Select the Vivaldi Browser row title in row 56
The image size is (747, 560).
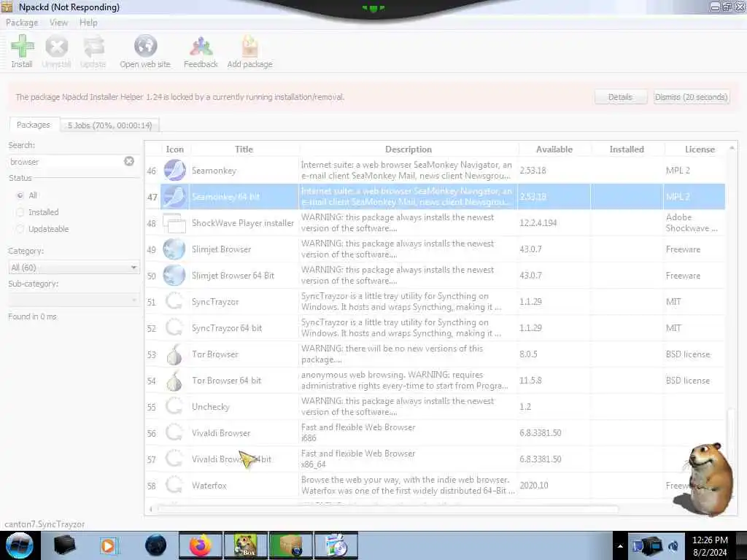tap(221, 433)
